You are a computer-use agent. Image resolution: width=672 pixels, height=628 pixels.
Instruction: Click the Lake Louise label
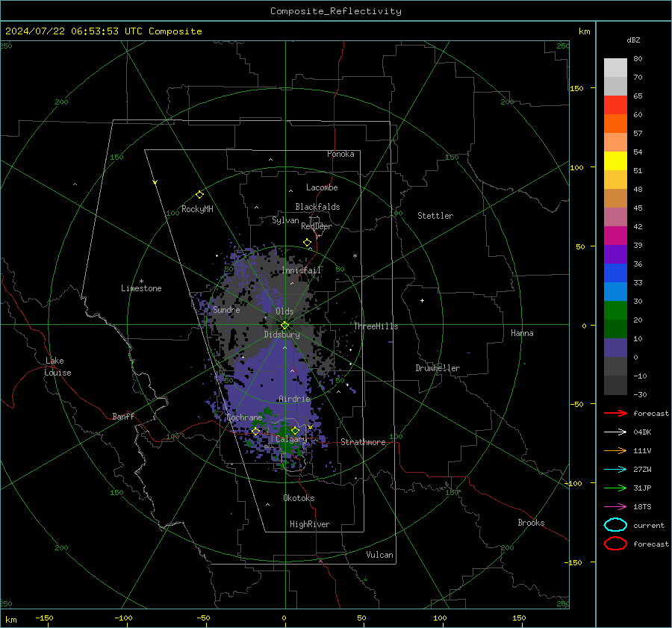pyautogui.click(x=57, y=367)
